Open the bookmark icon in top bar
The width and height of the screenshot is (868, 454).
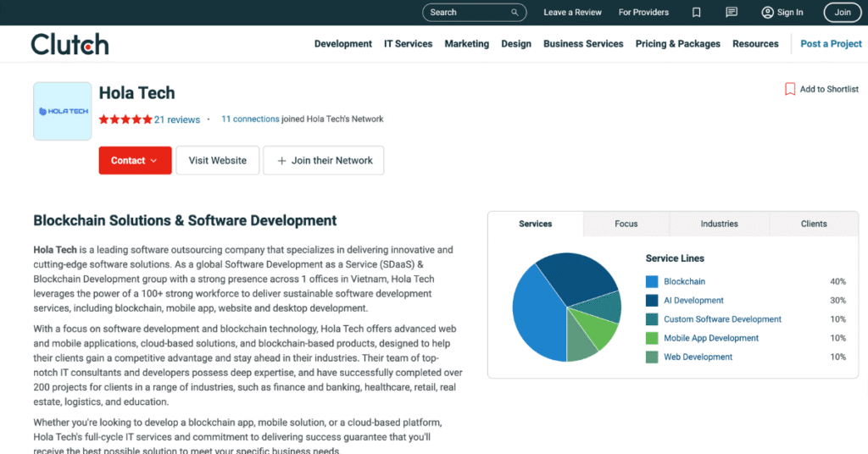[696, 13]
